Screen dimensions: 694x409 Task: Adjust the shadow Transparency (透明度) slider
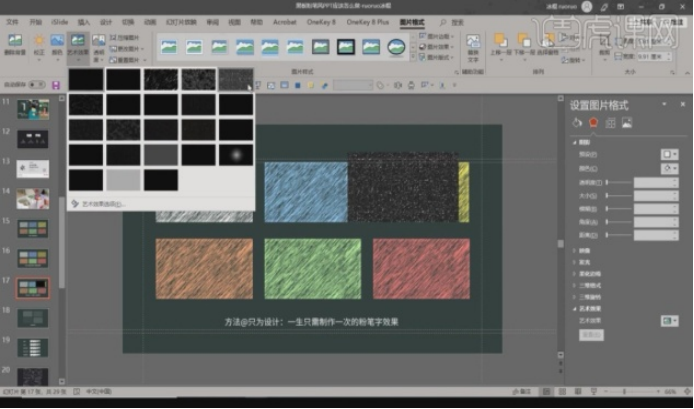point(619,182)
